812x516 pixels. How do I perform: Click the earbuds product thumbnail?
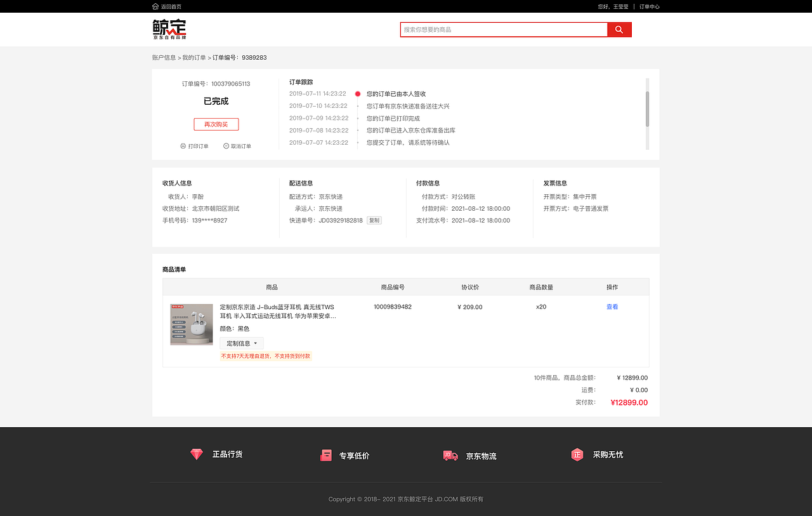(192, 324)
